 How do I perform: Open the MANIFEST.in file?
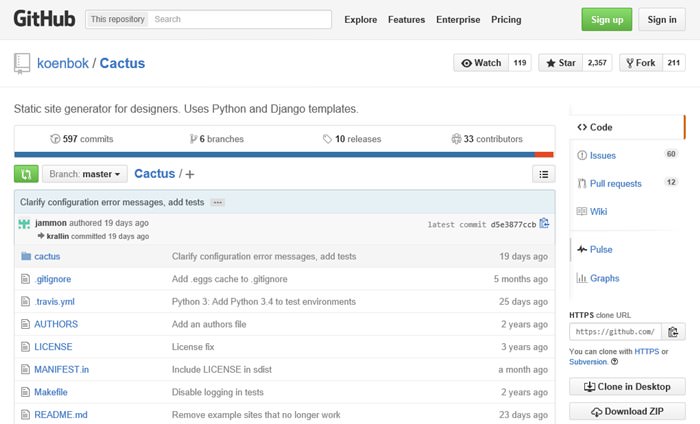[62, 370]
